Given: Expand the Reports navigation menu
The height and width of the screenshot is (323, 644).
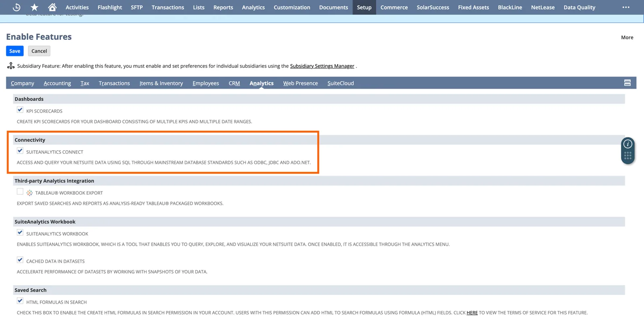Looking at the screenshot, I should coord(223,7).
